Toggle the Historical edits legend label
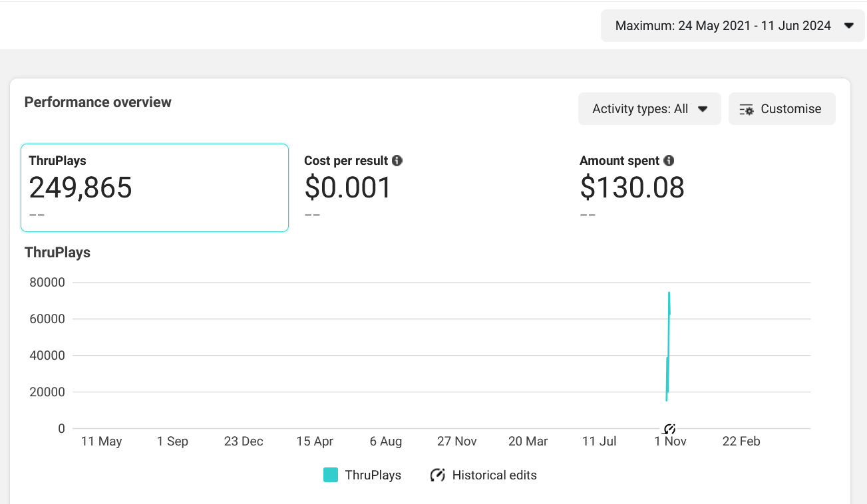This screenshot has height=504, width=867. tap(494, 475)
